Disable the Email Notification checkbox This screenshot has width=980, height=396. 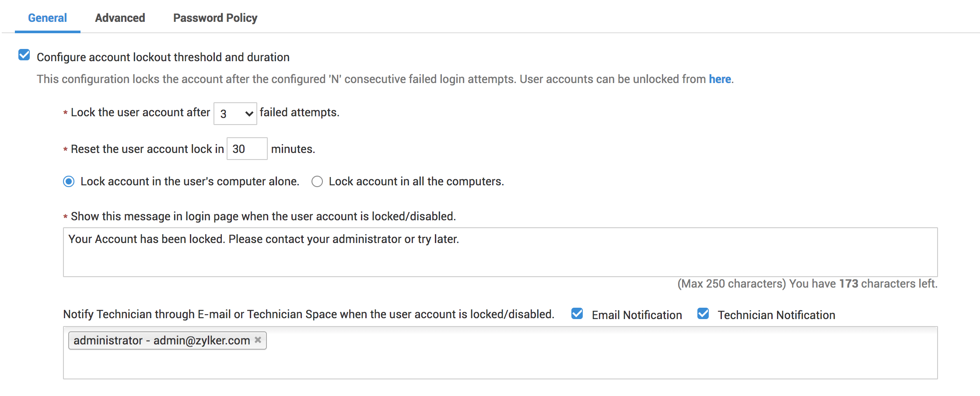tap(577, 313)
